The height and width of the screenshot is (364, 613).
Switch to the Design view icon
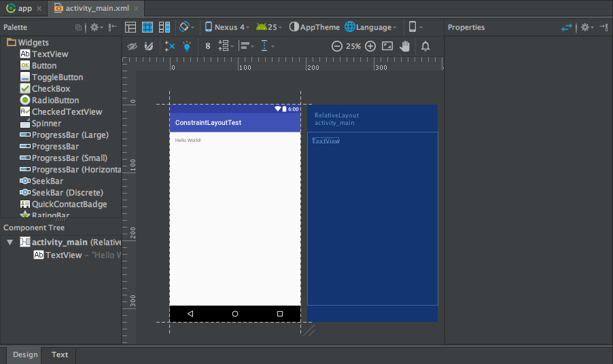[130, 27]
